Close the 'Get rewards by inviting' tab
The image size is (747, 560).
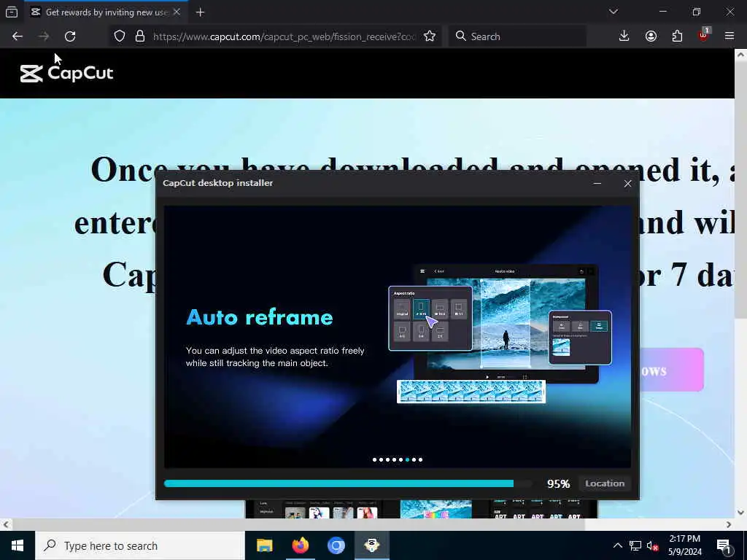pyautogui.click(x=177, y=12)
